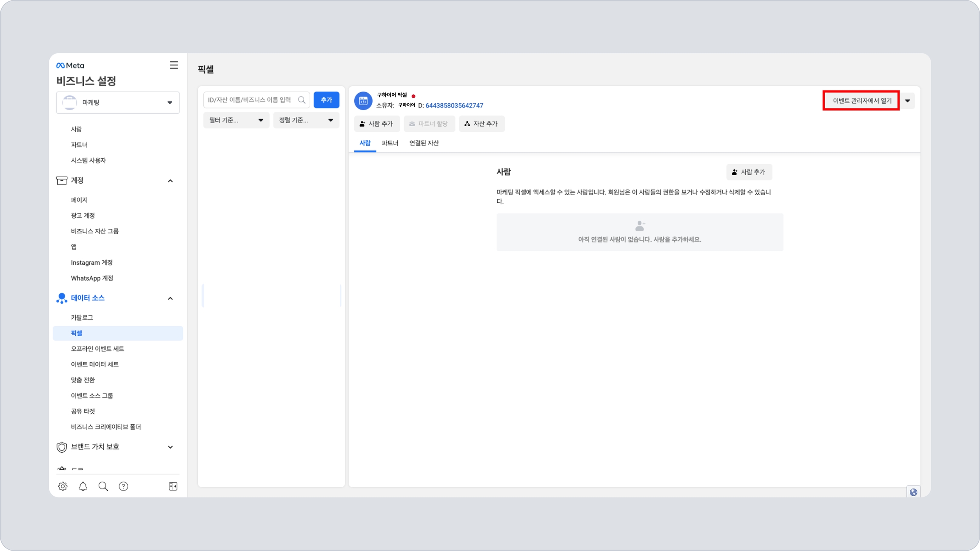Click the globe icon at bottom right
The height and width of the screenshot is (551, 980).
pyautogui.click(x=913, y=492)
